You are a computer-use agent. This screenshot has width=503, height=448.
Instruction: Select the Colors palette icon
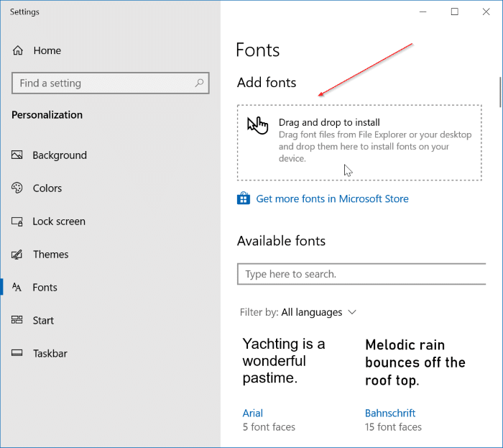point(18,188)
